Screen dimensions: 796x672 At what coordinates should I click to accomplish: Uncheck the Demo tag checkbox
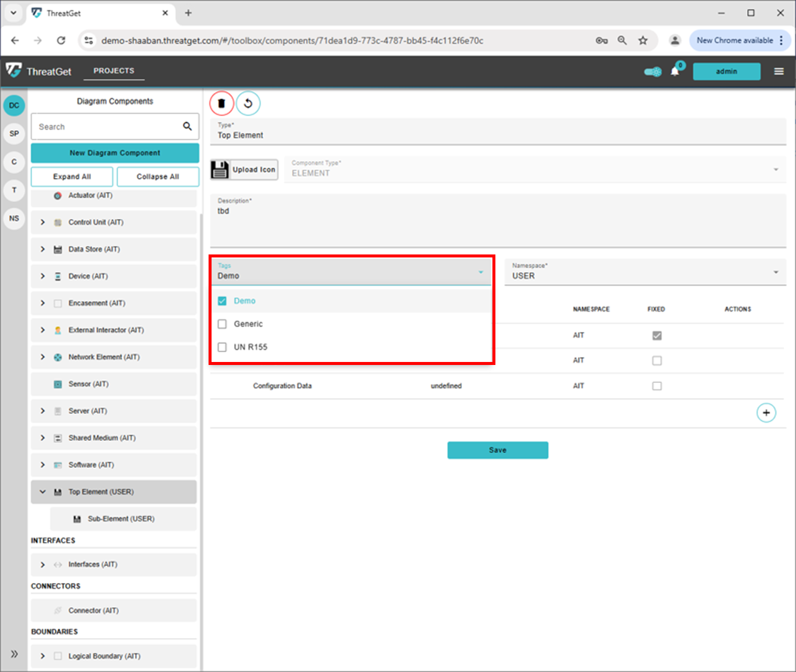(222, 301)
